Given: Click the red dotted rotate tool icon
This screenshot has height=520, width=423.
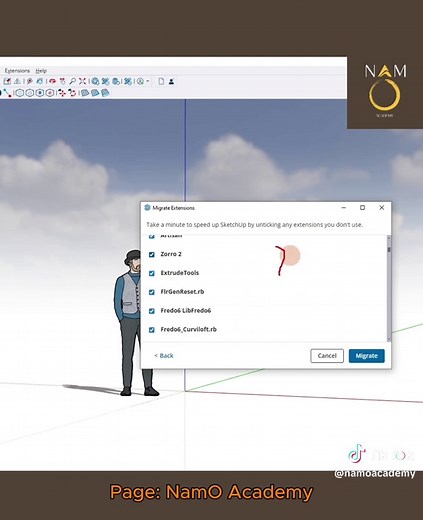Looking at the screenshot, I should click(72, 93).
